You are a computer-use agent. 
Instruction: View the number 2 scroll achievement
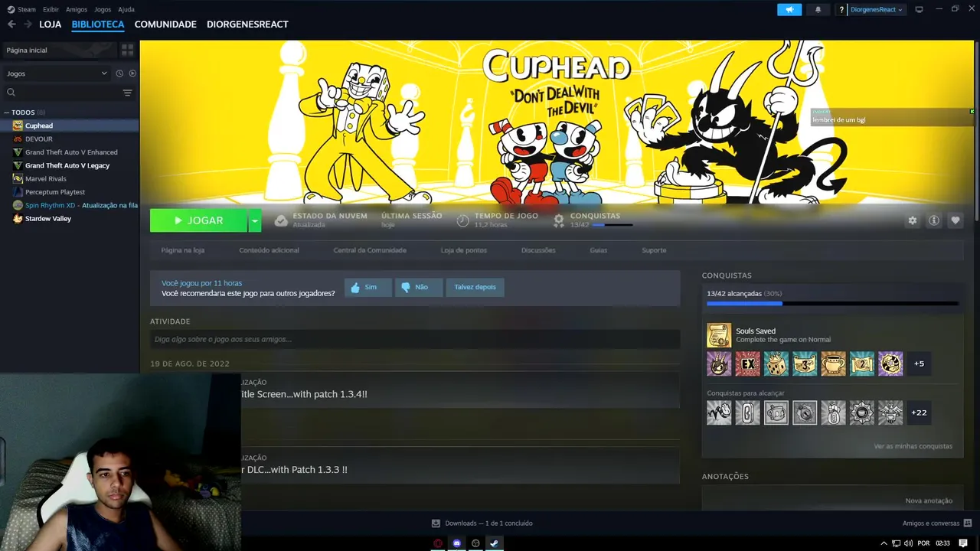pos(862,364)
